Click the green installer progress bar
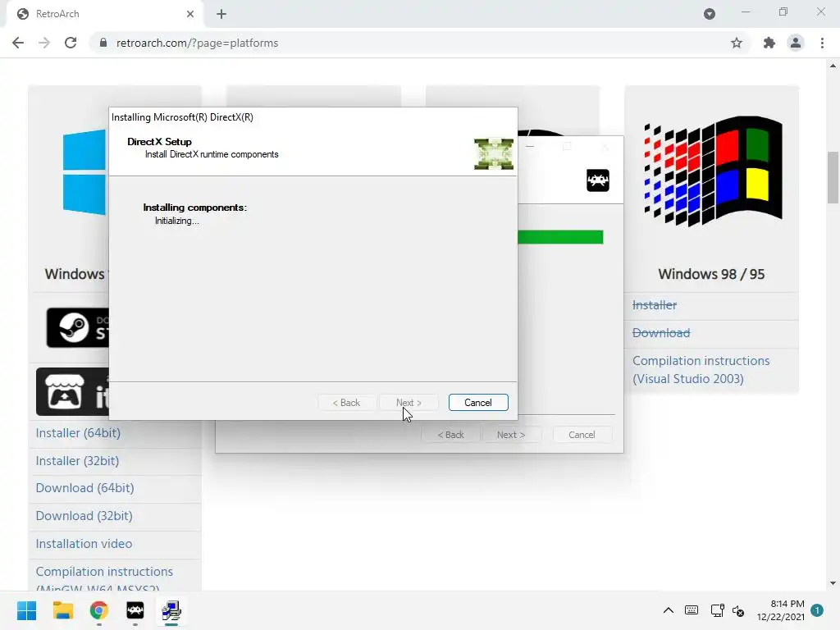Screen dimensions: 840x630 [560, 237]
